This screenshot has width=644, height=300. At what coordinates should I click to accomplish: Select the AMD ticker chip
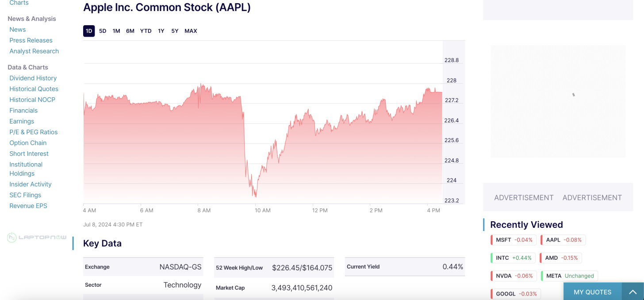click(x=561, y=258)
